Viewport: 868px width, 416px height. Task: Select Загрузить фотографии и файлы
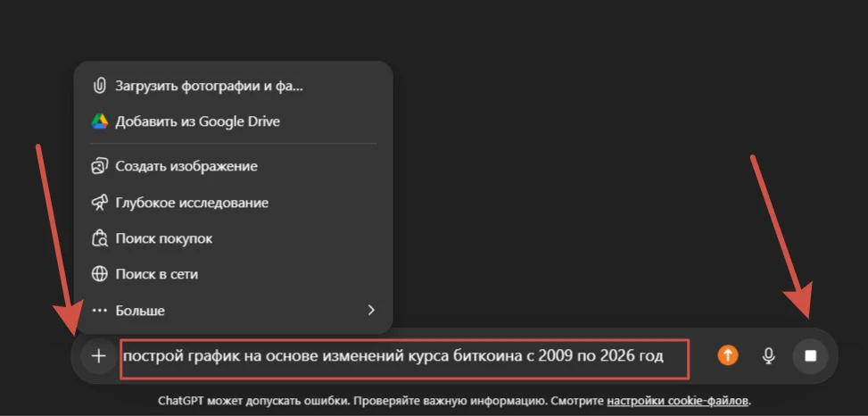(234, 86)
